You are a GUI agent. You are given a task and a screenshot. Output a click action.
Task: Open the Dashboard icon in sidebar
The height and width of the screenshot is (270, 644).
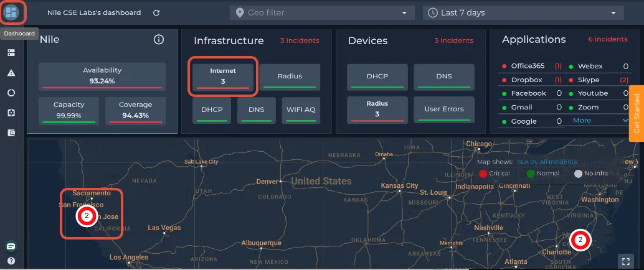pos(11,12)
